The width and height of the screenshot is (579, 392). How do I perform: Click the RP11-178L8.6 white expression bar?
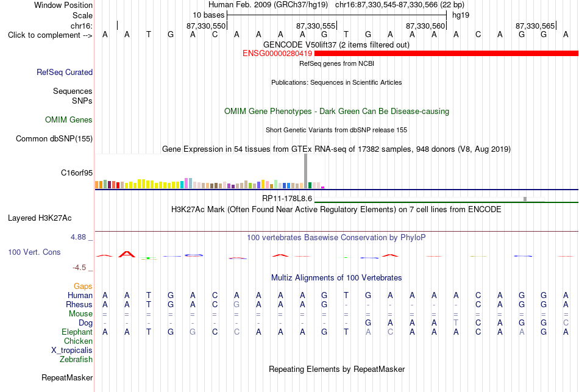click(429, 199)
